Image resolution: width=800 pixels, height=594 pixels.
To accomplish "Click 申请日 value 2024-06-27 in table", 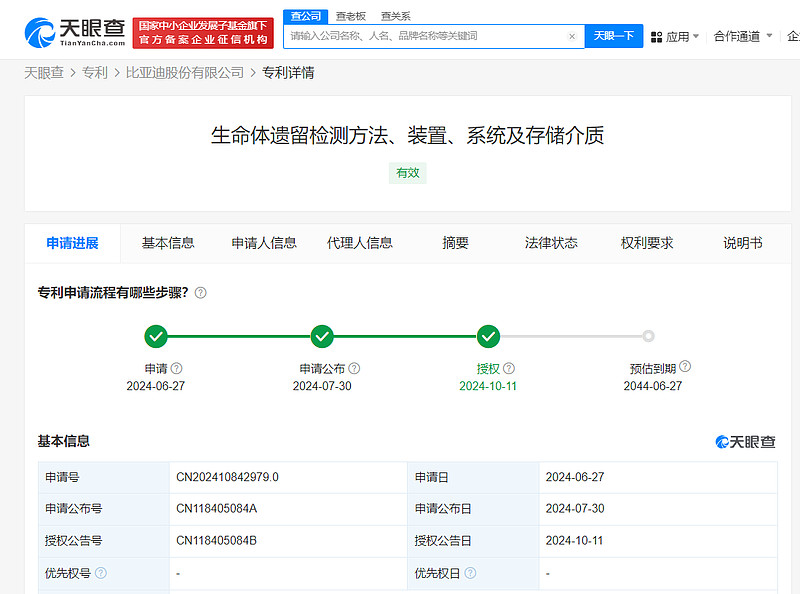I will (575, 477).
